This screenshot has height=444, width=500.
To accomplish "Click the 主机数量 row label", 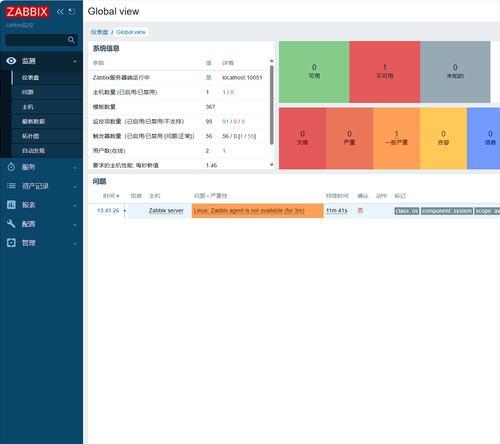I will point(125,92).
